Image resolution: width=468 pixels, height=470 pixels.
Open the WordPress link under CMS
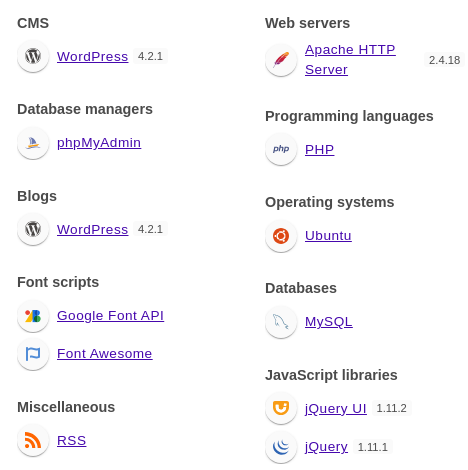point(92,56)
